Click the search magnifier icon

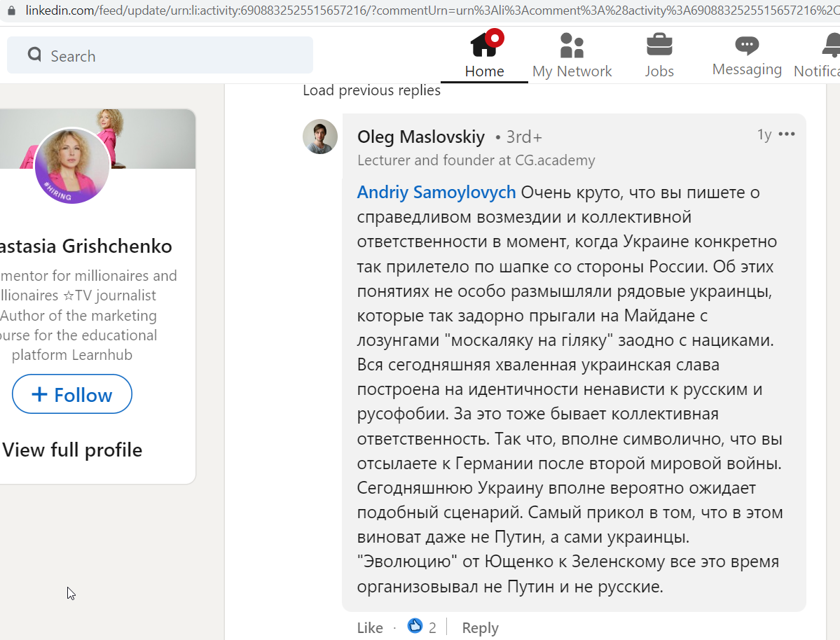pyautogui.click(x=35, y=54)
